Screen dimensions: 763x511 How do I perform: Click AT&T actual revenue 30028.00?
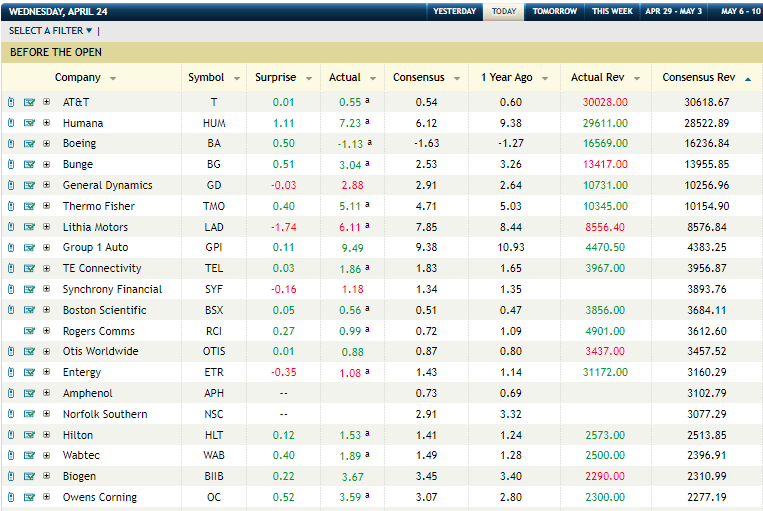pos(605,102)
